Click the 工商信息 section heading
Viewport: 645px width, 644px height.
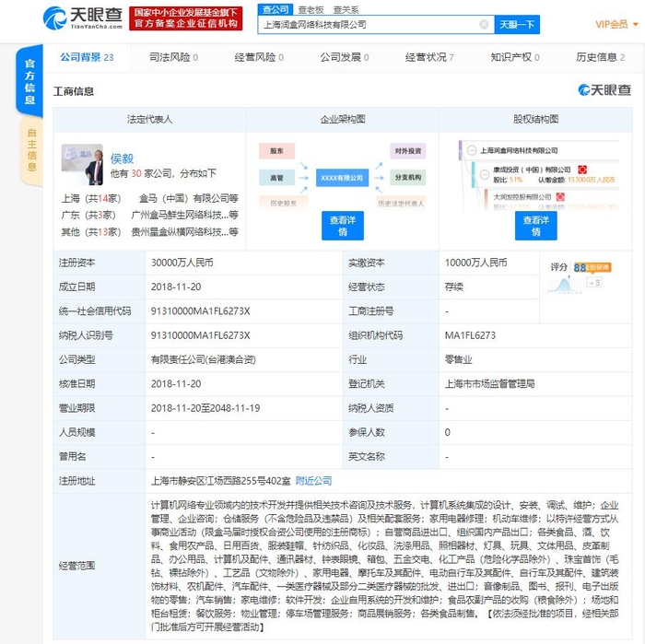click(x=74, y=91)
